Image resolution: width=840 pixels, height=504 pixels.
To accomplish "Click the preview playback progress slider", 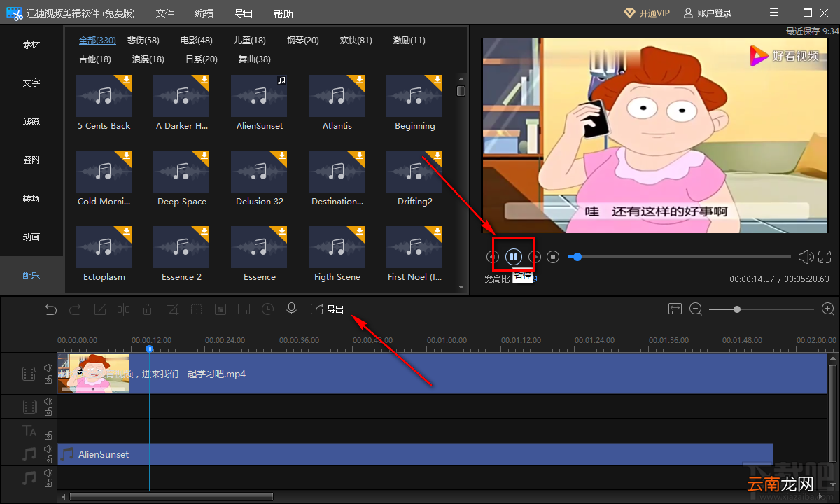I will pyautogui.click(x=679, y=257).
